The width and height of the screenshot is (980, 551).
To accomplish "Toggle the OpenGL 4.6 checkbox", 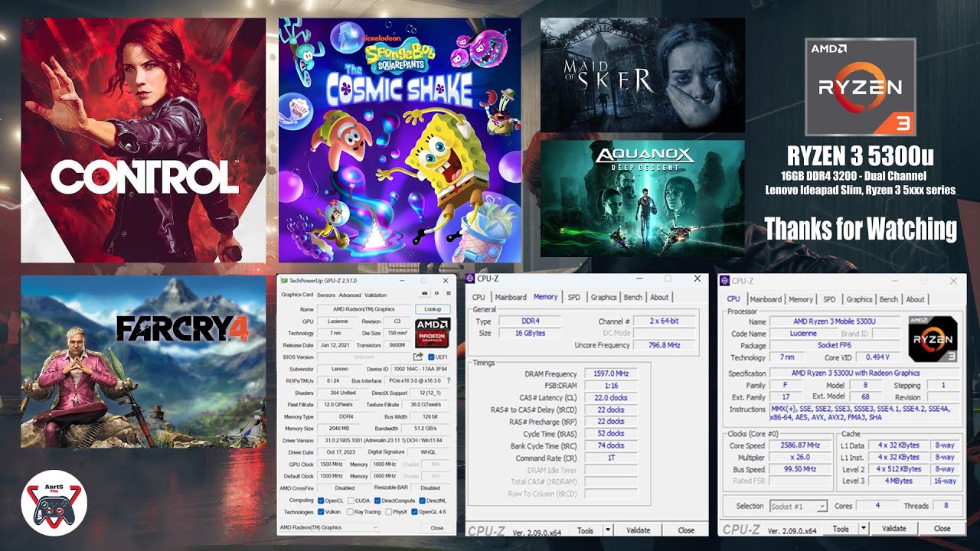I will coord(414,512).
